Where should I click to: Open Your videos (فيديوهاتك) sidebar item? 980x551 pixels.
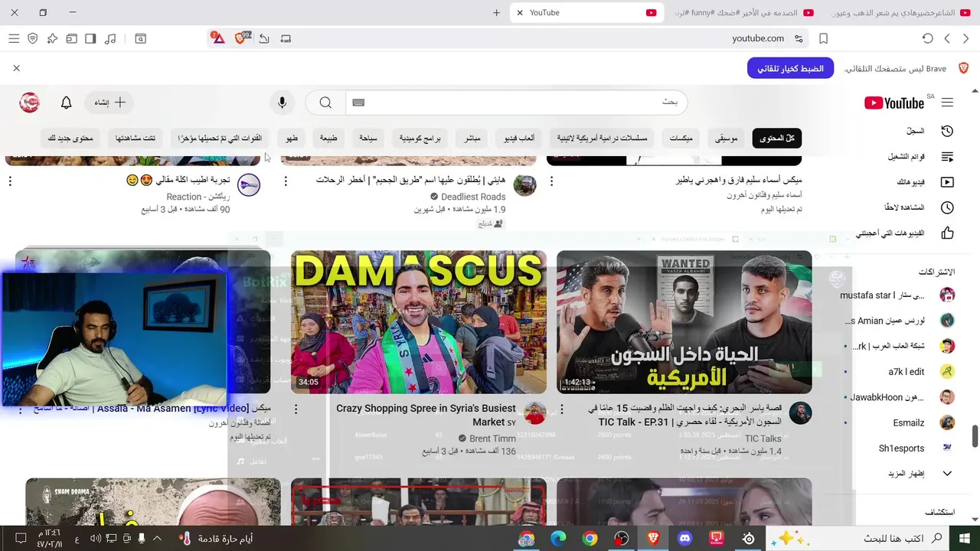[925, 182]
